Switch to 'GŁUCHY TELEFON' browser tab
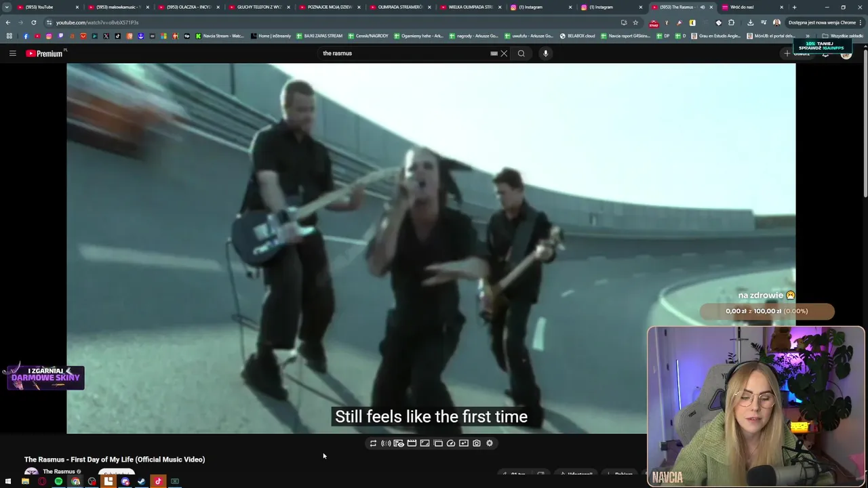This screenshot has height=488, width=868. pos(259,7)
